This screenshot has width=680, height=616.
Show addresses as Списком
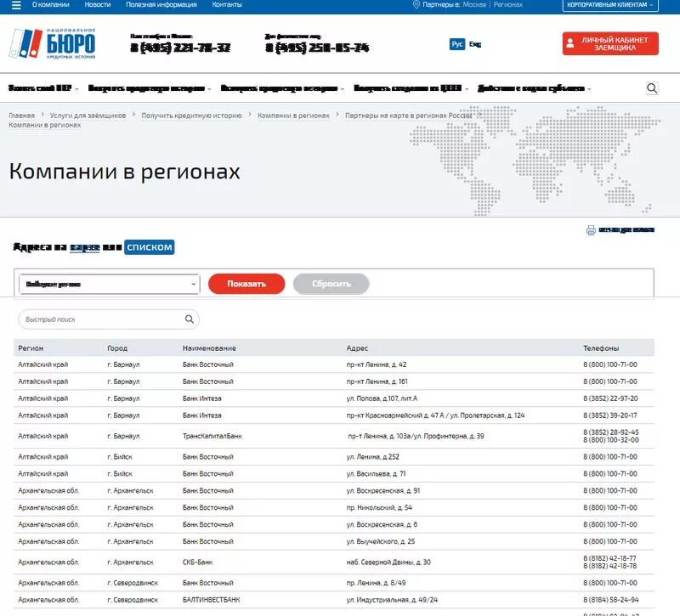(x=150, y=247)
